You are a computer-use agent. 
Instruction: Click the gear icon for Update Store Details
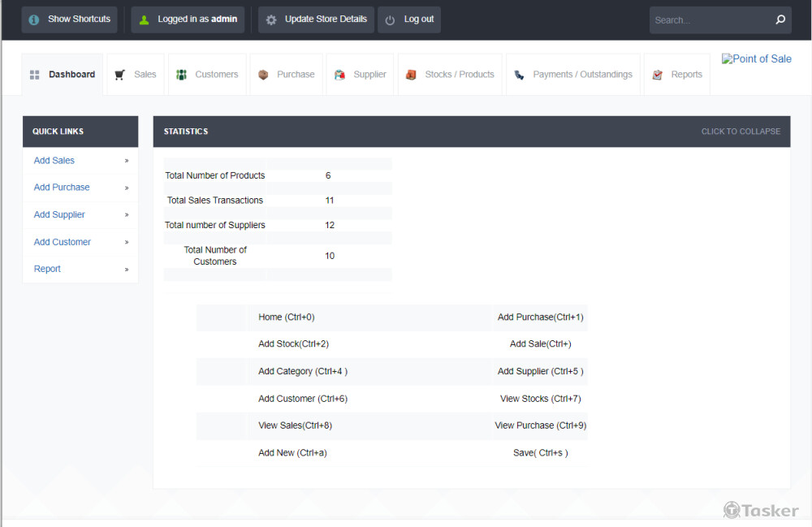click(271, 19)
